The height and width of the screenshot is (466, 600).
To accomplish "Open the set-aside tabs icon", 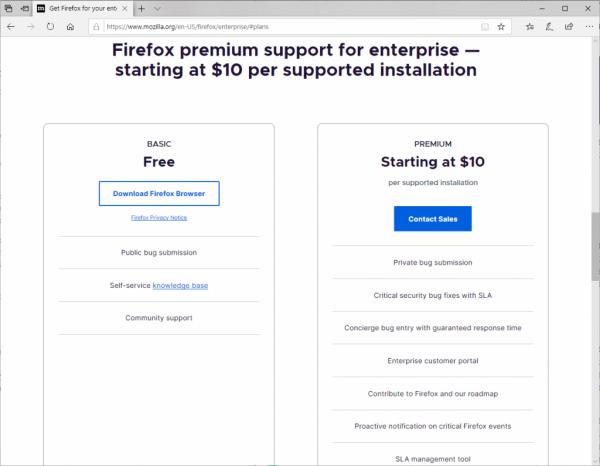I will 8,8.
